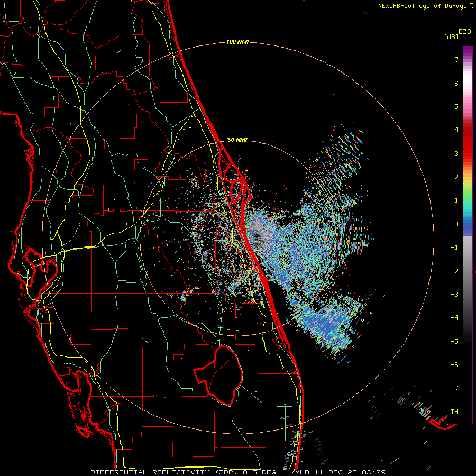Click the [dB] unit label

click(x=451, y=36)
